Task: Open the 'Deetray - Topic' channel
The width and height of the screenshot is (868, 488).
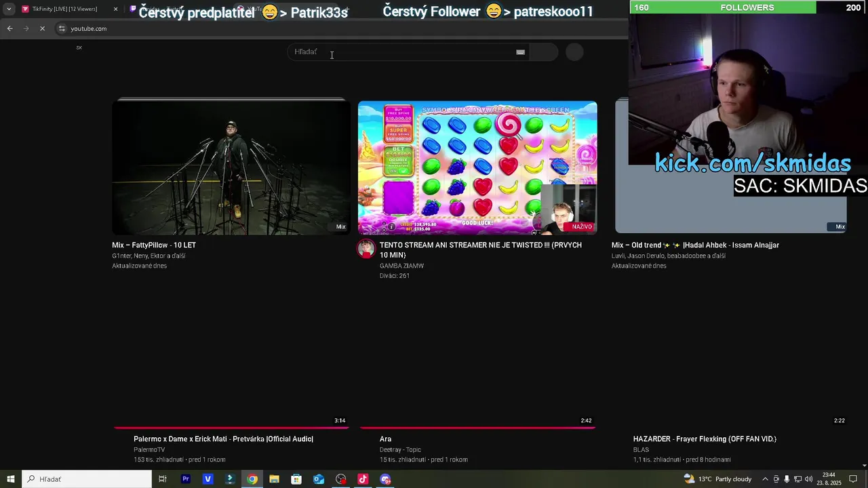Action: [x=400, y=449]
